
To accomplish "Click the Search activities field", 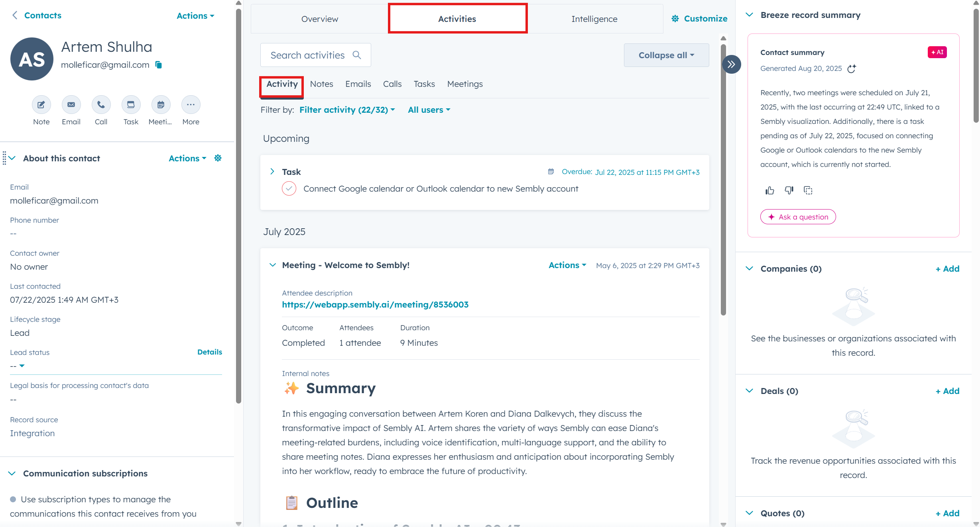I will 307,55.
